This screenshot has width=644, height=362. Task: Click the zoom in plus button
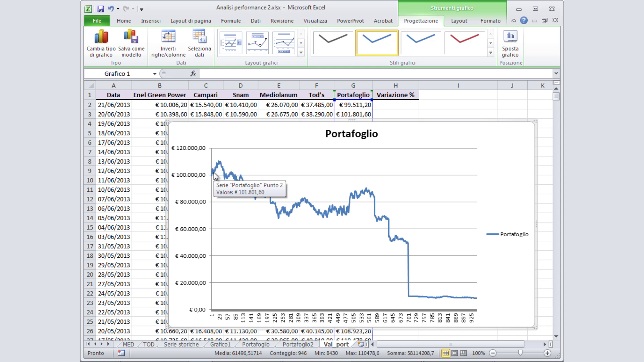(x=547, y=353)
